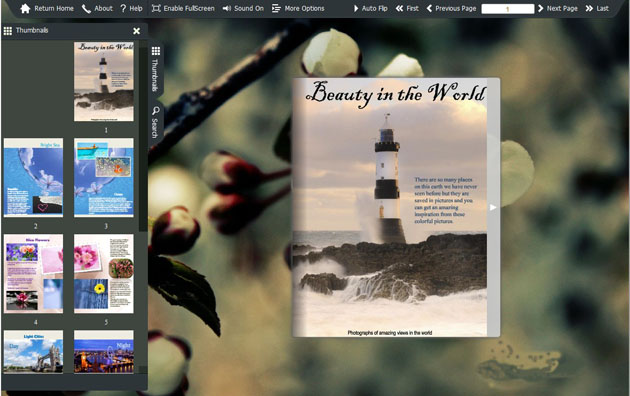The image size is (630, 396).
Task: Open thumbnail of page 3
Action: (104, 178)
